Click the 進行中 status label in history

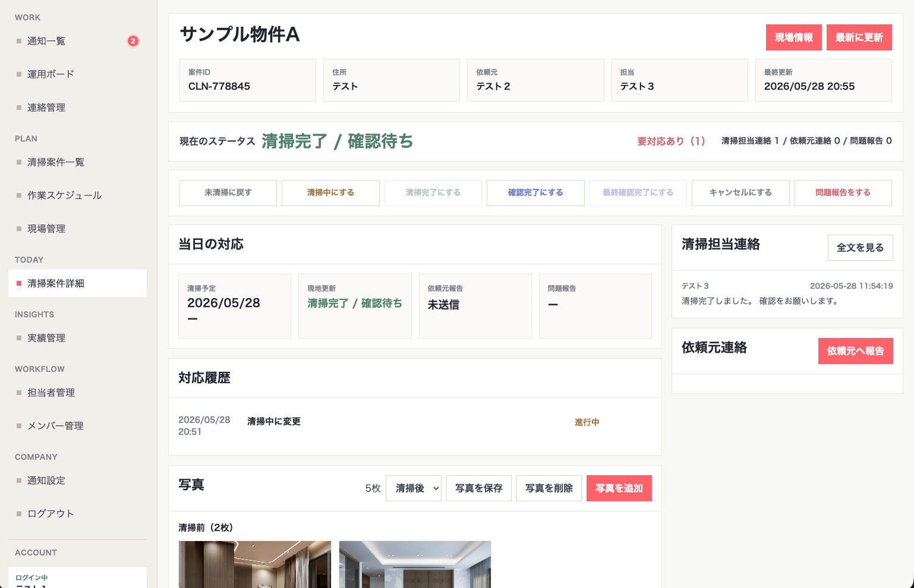[x=587, y=422]
